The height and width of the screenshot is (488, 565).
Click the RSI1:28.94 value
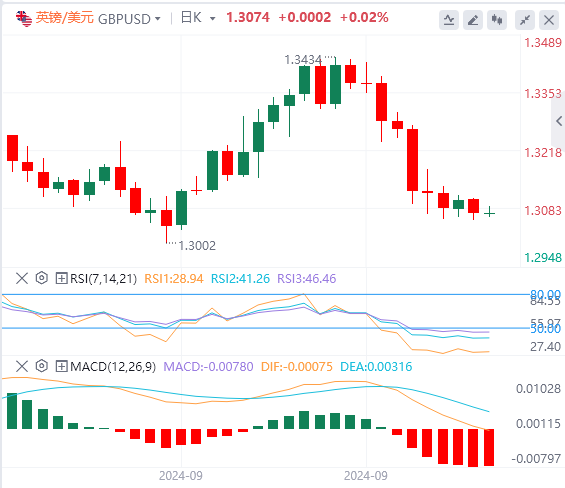click(x=174, y=279)
